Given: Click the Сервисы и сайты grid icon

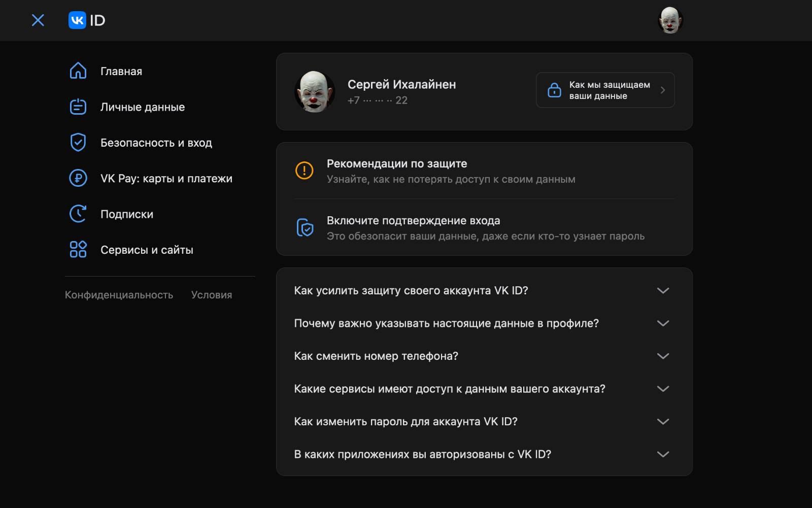Looking at the screenshot, I should pos(78,250).
